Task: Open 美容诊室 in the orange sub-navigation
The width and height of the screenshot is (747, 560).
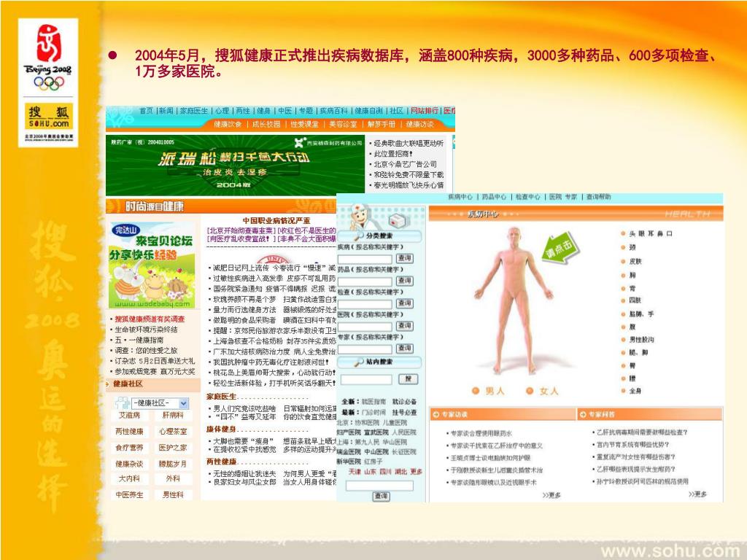Action: tap(343, 124)
